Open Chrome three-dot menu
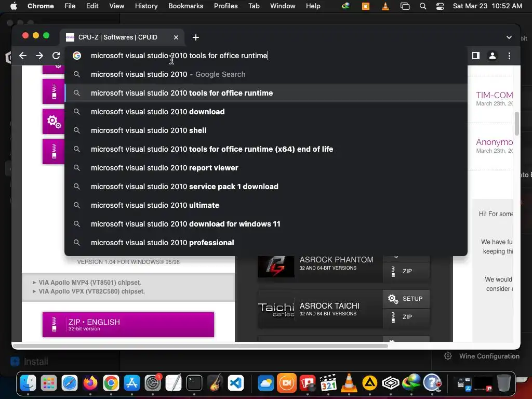This screenshot has width=532, height=399. 509,56
